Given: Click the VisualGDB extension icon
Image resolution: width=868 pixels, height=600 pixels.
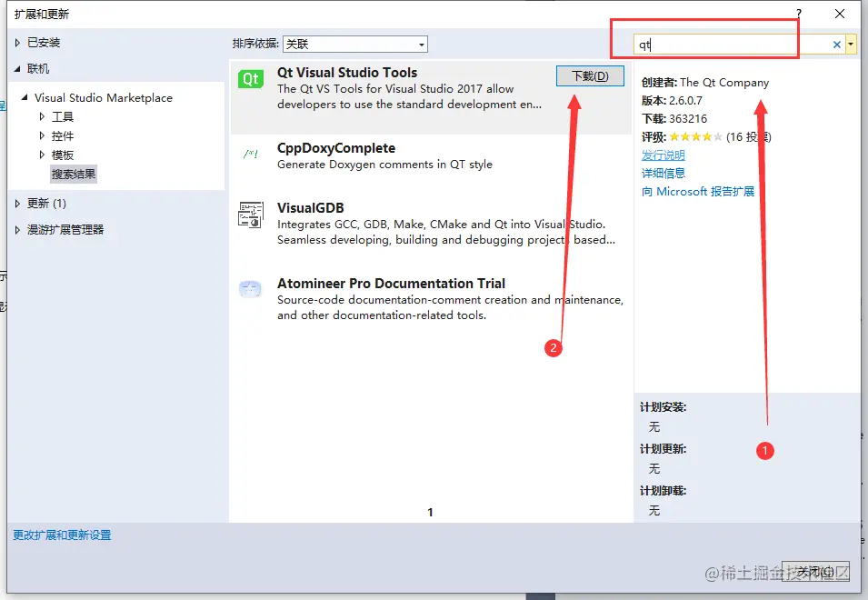Looking at the screenshot, I should (x=250, y=215).
